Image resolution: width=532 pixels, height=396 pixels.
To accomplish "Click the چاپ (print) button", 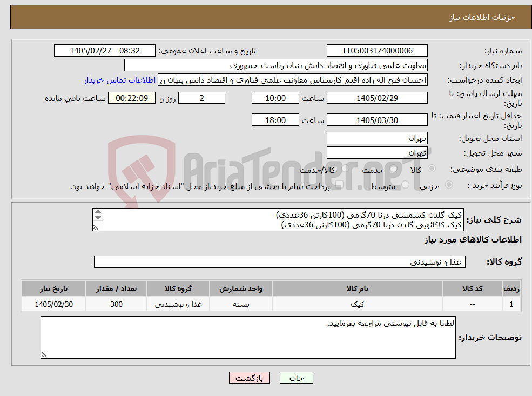I will click(296, 378).
